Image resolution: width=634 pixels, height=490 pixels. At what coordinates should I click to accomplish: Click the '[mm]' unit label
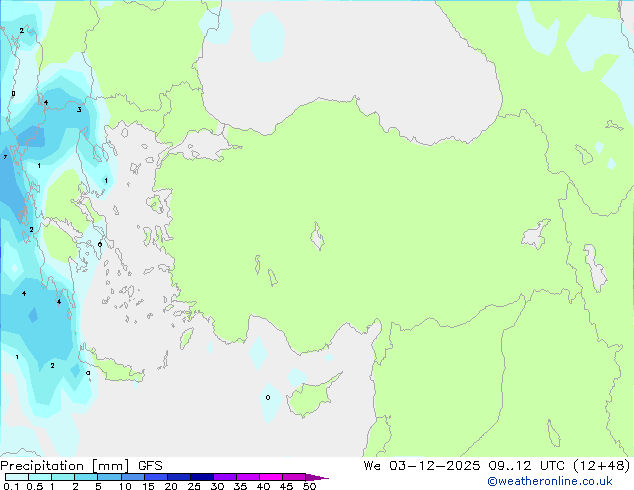coord(111,466)
